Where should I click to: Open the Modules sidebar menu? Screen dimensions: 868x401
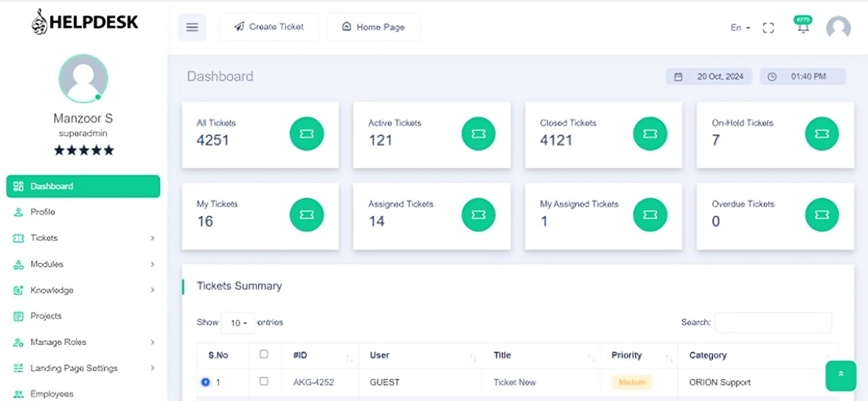83,264
